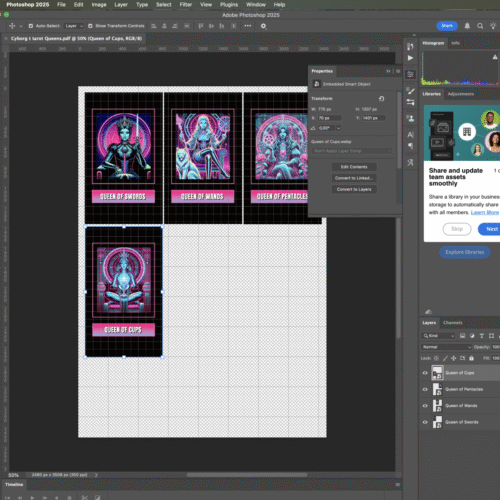Open the three-dots more options icon

coord(248,26)
